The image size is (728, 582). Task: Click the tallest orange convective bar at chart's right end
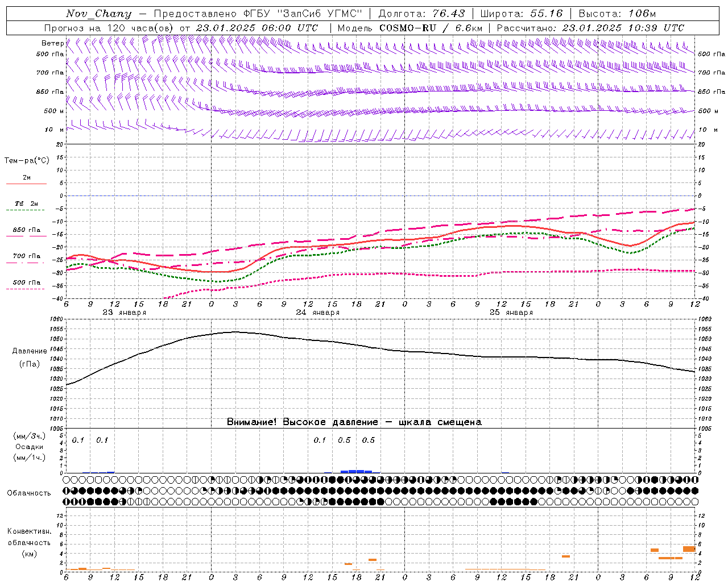tap(689, 549)
